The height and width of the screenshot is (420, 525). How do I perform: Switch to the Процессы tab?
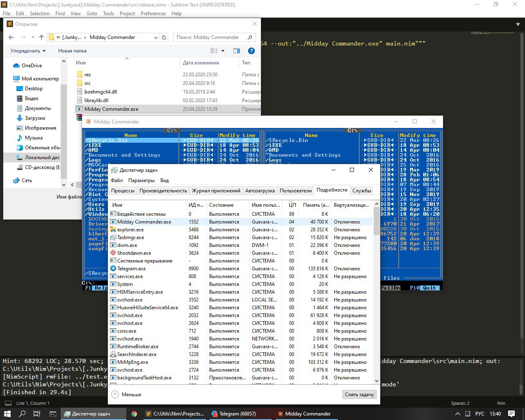click(123, 191)
